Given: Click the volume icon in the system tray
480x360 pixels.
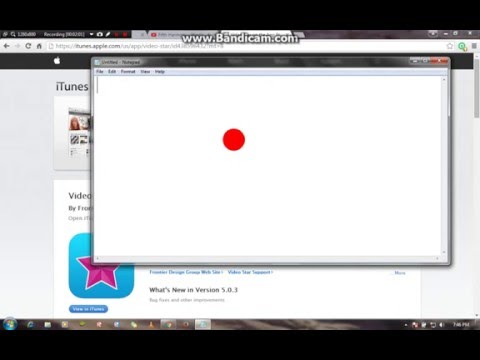Looking at the screenshot, I should click(442, 324).
